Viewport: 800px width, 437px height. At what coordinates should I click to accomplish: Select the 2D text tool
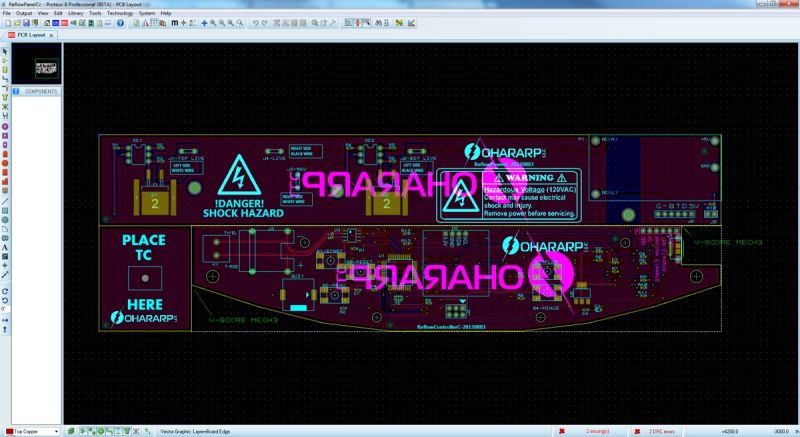(5, 247)
